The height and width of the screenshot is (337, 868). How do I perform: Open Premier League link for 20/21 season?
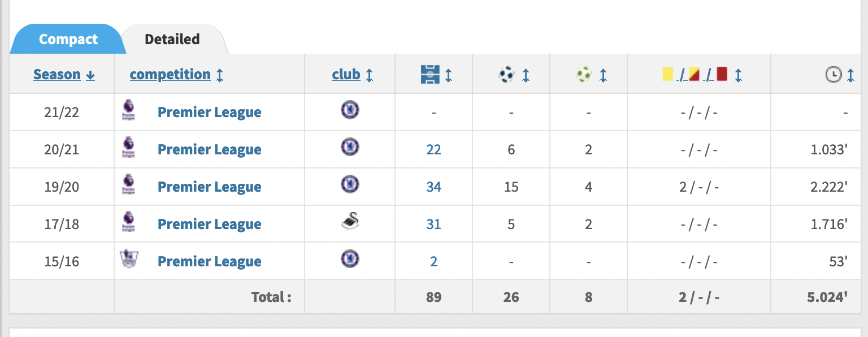tap(209, 150)
